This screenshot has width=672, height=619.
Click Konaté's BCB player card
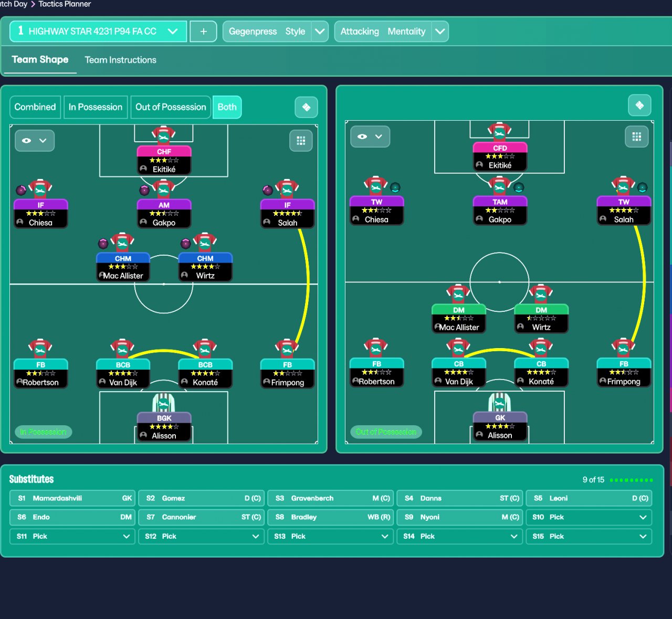[x=205, y=373]
